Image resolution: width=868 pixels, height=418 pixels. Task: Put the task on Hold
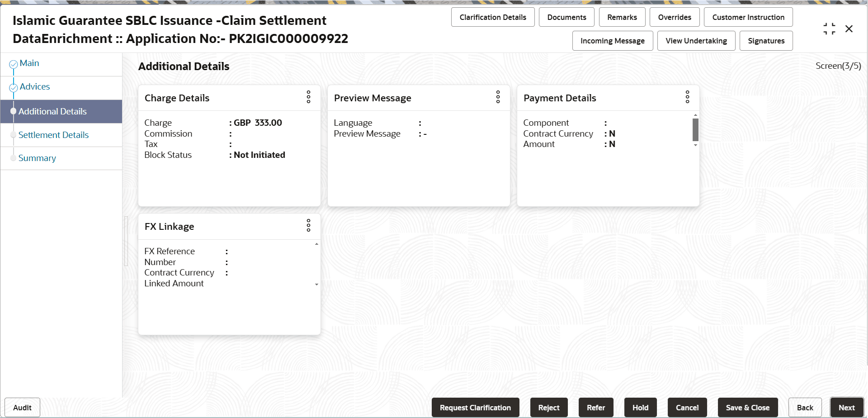tap(640, 408)
